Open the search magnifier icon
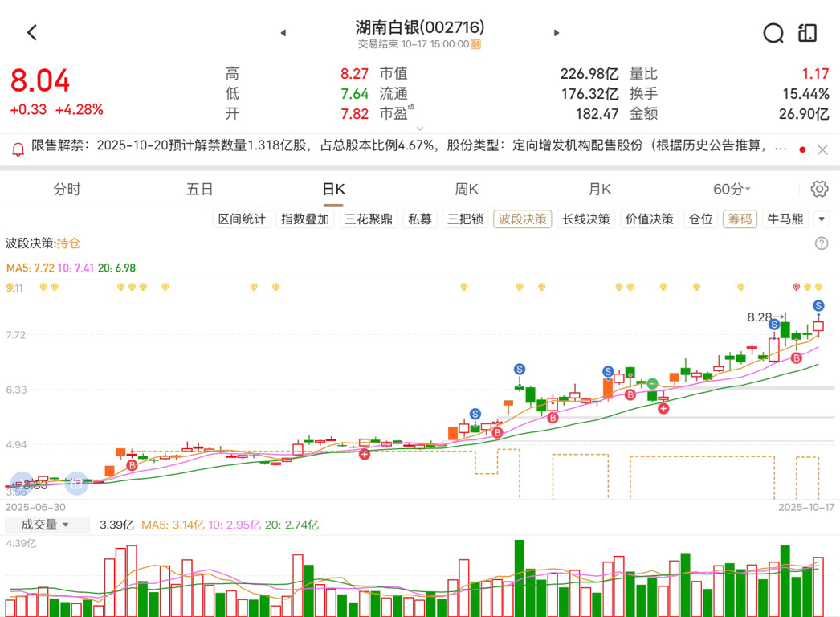This screenshot has height=617, width=840. [x=773, y=33]
